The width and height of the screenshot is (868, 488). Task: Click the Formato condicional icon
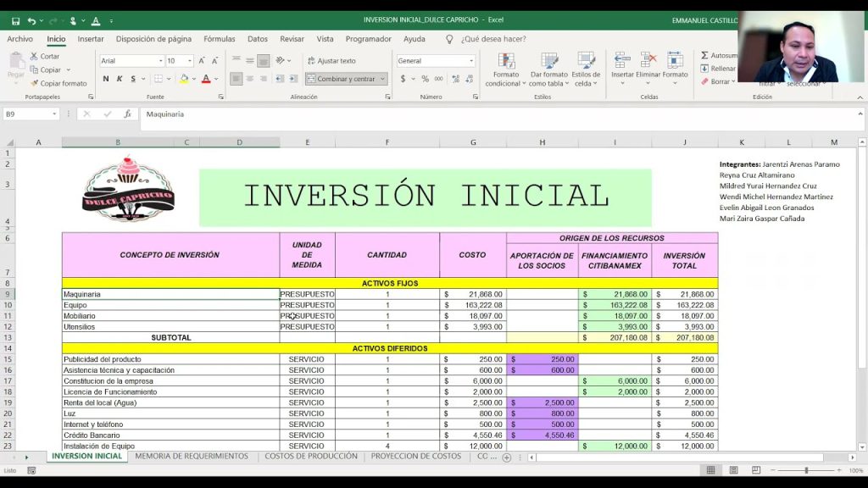[506, 62]
